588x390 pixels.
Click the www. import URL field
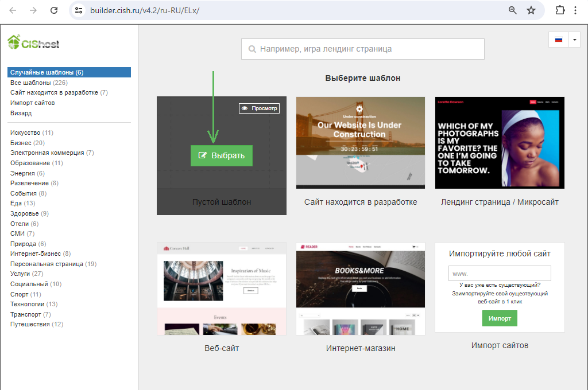pos(500,274)
